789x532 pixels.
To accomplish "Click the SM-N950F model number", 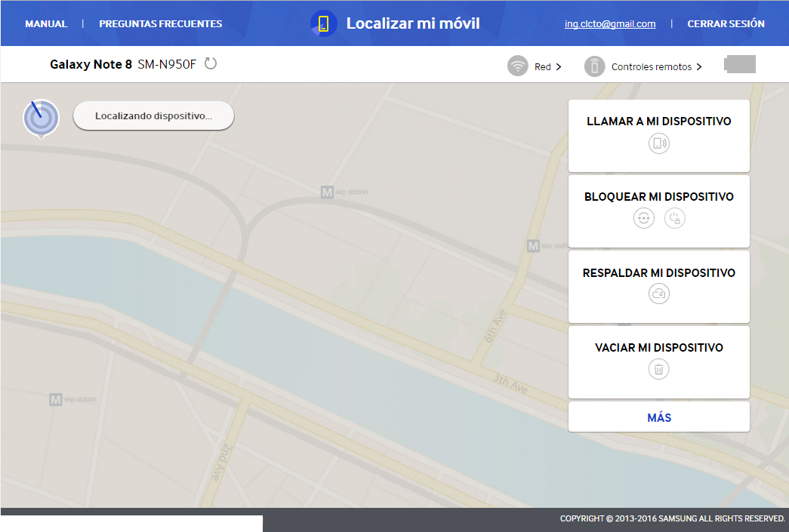I will (167, 64).
